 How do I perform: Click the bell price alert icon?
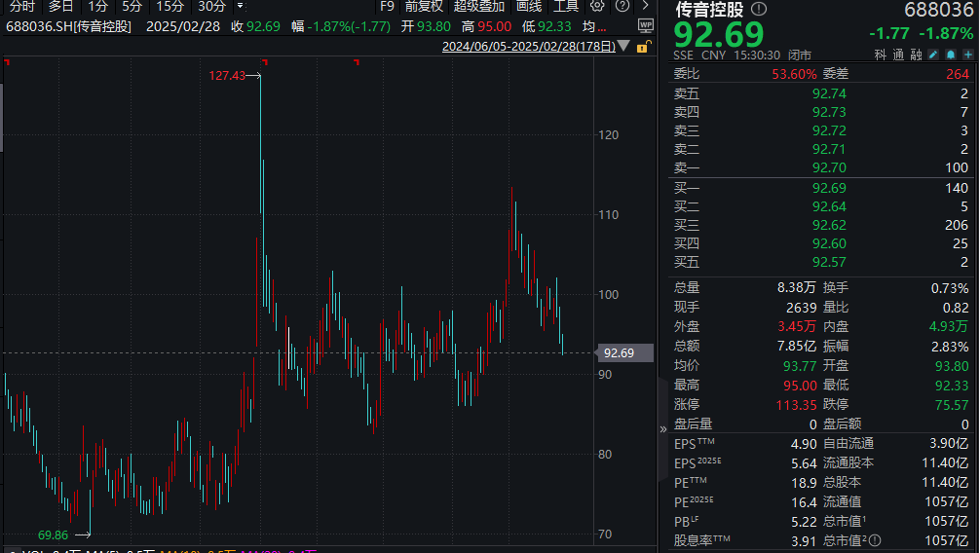(951, 55)
